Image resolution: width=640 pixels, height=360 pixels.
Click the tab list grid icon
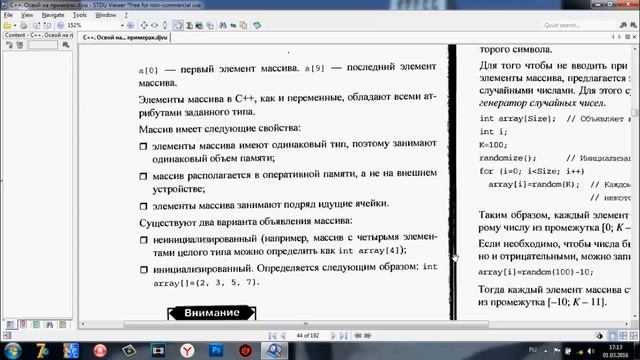coord(627,37)
